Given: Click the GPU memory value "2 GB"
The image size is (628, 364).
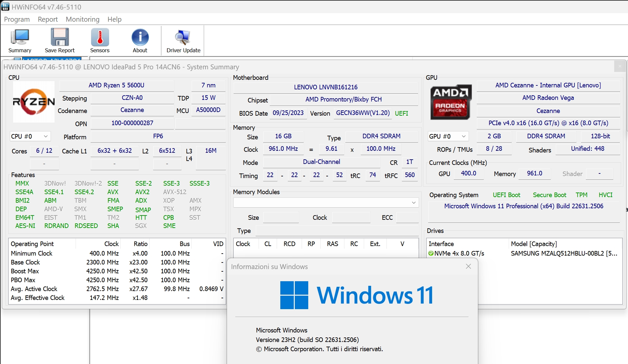Looking at the screenshot, I should (x=494, y=136).
